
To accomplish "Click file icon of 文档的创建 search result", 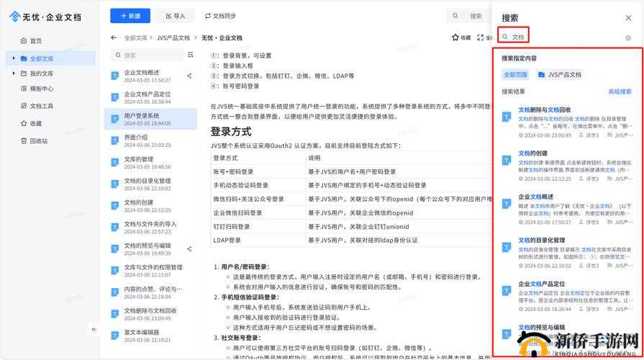I will (x=507, y=161).
